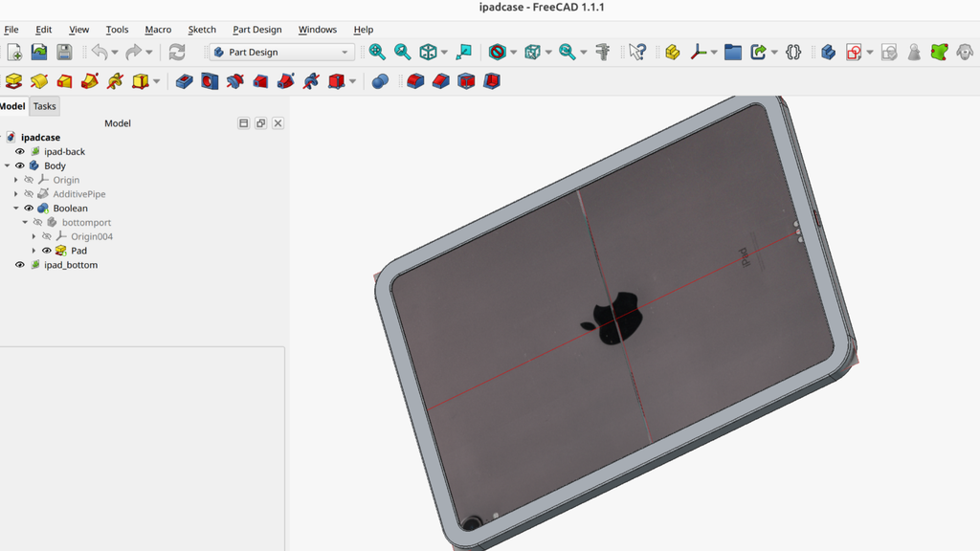Open the File menu
The height and width of the screenshot is (551, 980).
click(11, 30)
